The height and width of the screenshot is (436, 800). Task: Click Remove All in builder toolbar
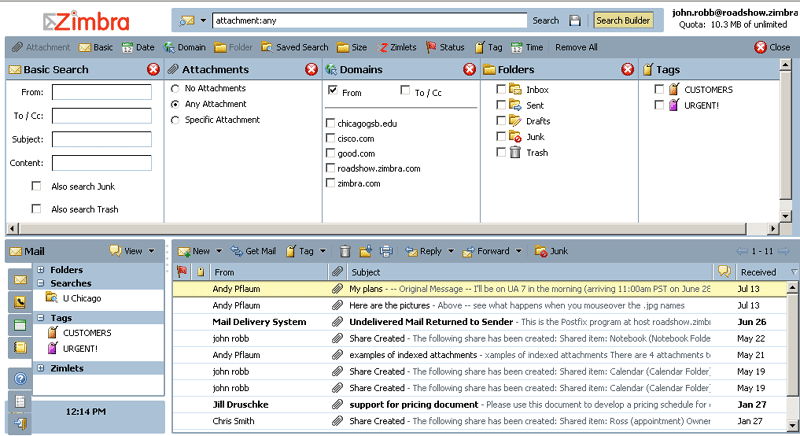pos(576,47)
